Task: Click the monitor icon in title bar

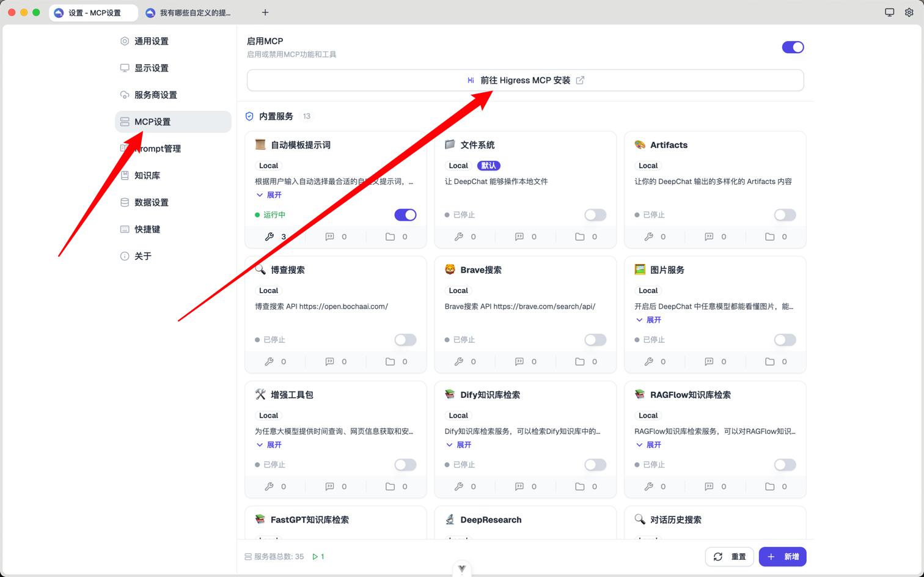Action: click(x=890, y=12)
